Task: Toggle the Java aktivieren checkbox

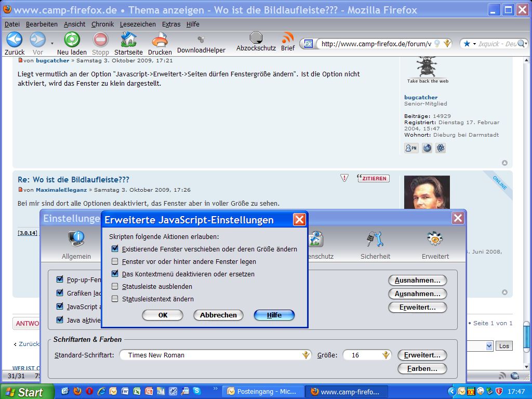Action: (x=60, y=320)
